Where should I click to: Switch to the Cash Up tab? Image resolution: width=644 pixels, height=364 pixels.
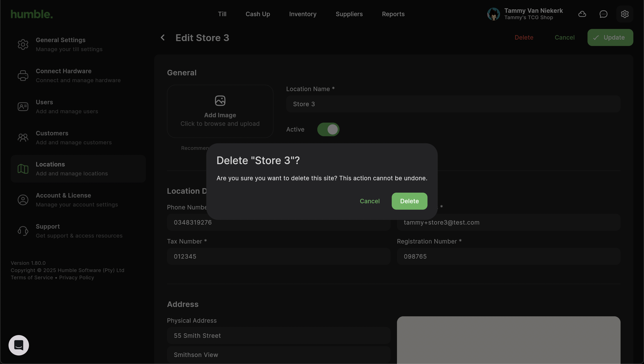[x=258, y=14]
